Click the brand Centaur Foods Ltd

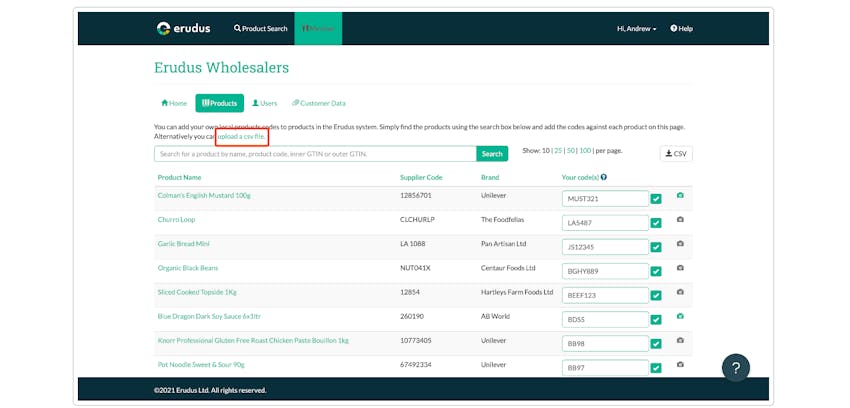[508, 268]
